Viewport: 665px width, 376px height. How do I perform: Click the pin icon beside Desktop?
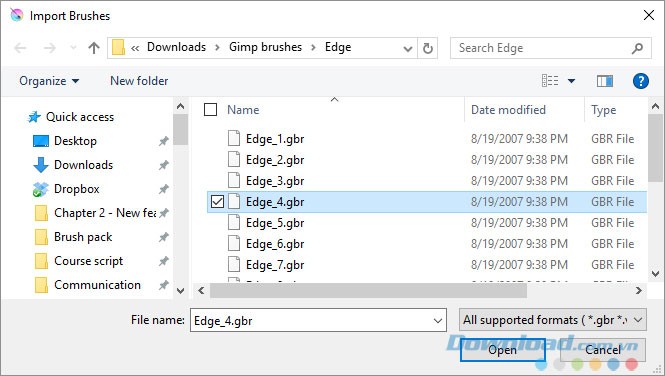(x=163, y=141)
